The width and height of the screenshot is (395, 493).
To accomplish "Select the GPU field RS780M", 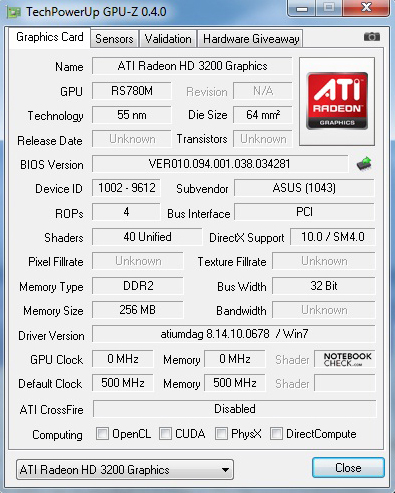I will click(x=132, y=91).
